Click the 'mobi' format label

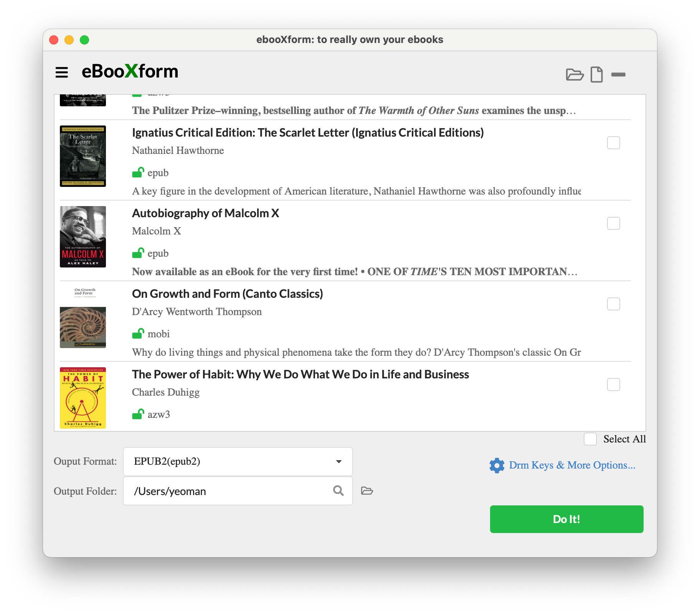point(158,334)
